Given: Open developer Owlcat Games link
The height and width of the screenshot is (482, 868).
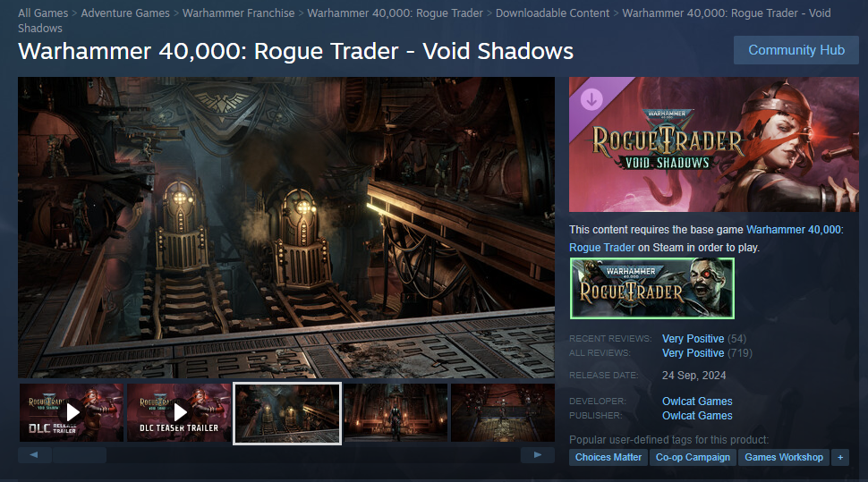Looking at the screenshot, I should coord(697,402).
